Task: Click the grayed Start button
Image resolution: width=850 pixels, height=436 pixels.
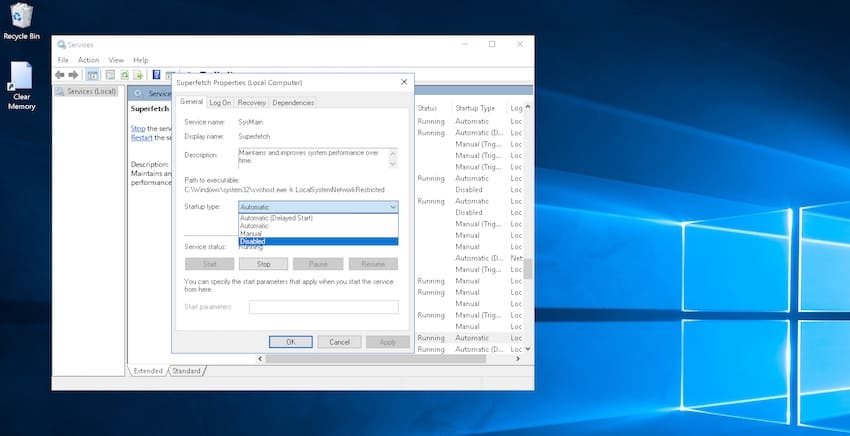Action: 210,264
